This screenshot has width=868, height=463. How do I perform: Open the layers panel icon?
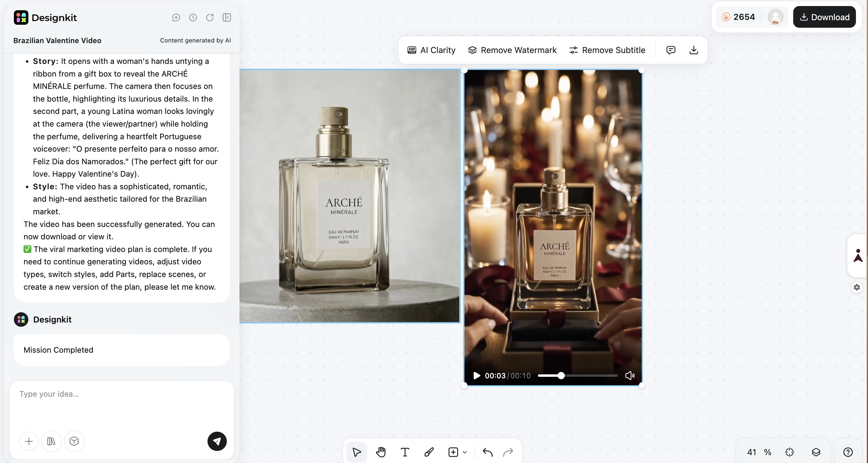[x=816, y=452]
